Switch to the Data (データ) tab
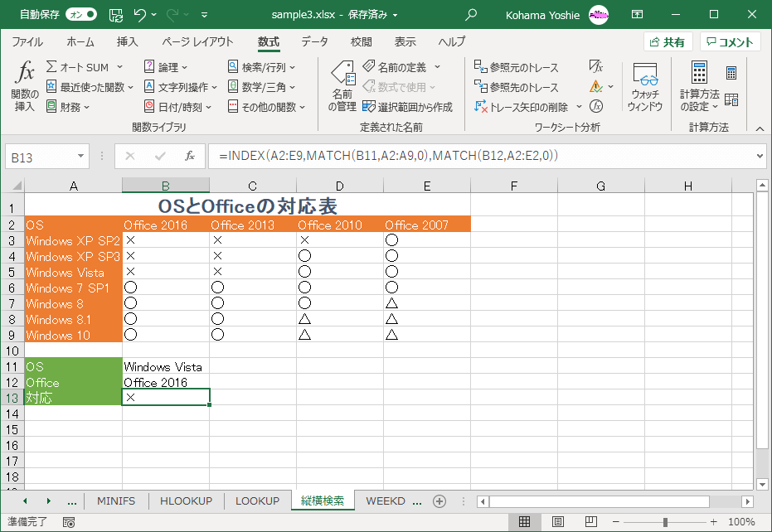The image size is (772, 532). coord(314,41)
